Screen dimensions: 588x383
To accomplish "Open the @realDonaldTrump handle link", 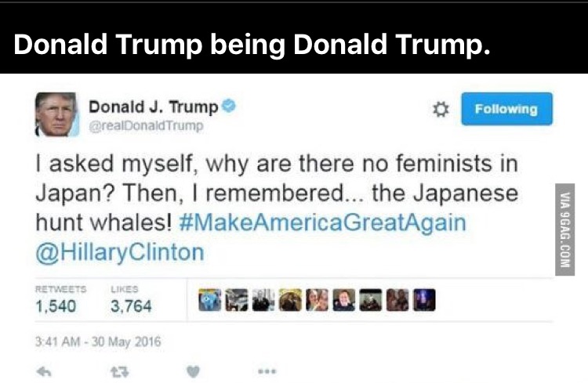I will (147, 126).
